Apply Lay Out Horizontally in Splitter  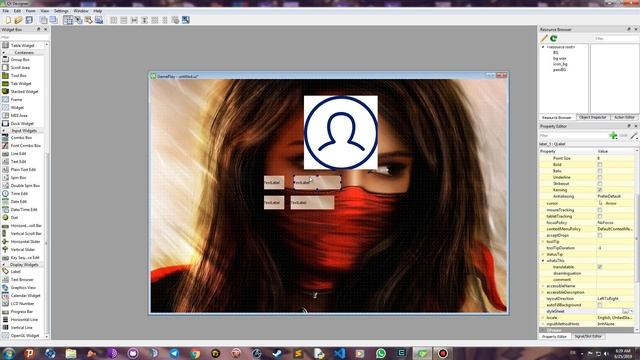(x=134, y=20)
